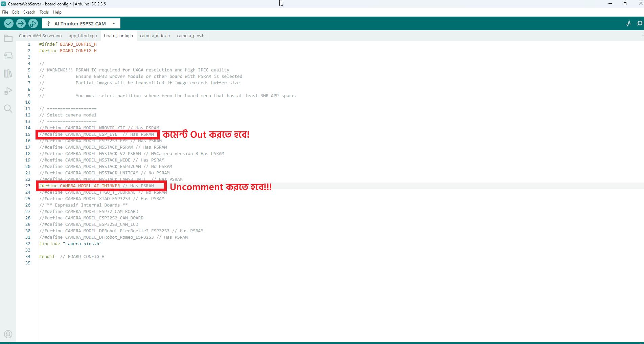
Task: Open the Sketchbook folder icon in sidebar
Action: pyautogui.click(x=8, y=39)
